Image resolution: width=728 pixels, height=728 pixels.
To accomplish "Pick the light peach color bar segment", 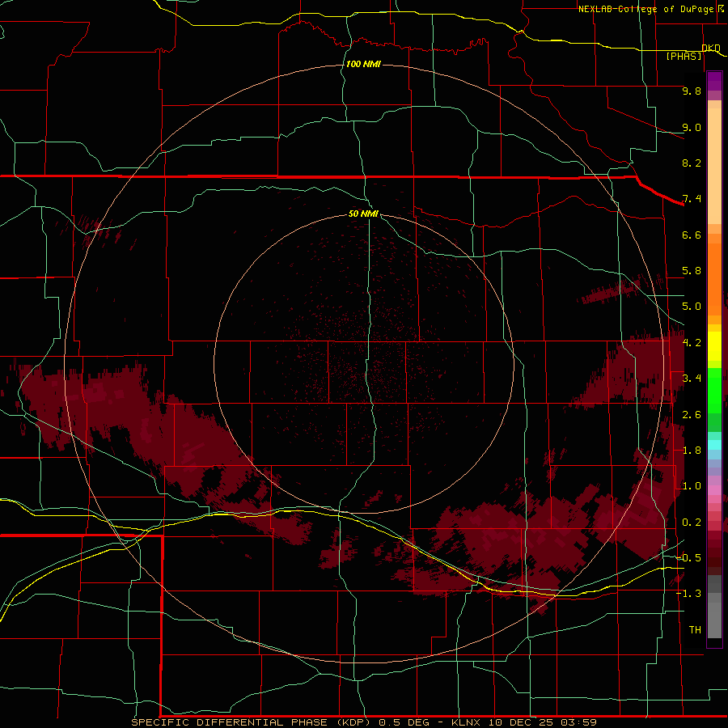I will tap(714, 166).
